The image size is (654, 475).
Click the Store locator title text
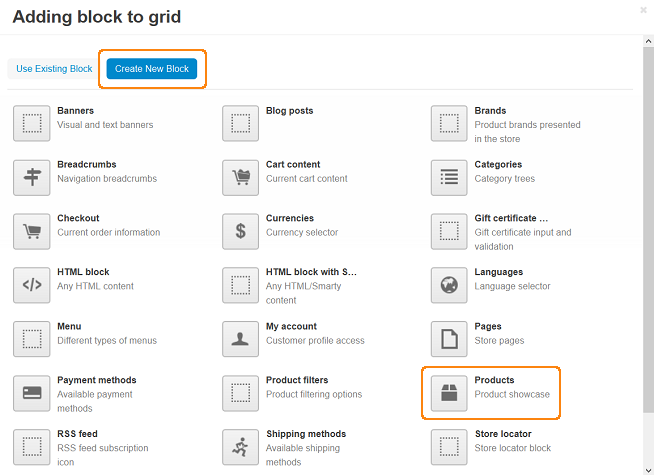[x=503, y=434]
